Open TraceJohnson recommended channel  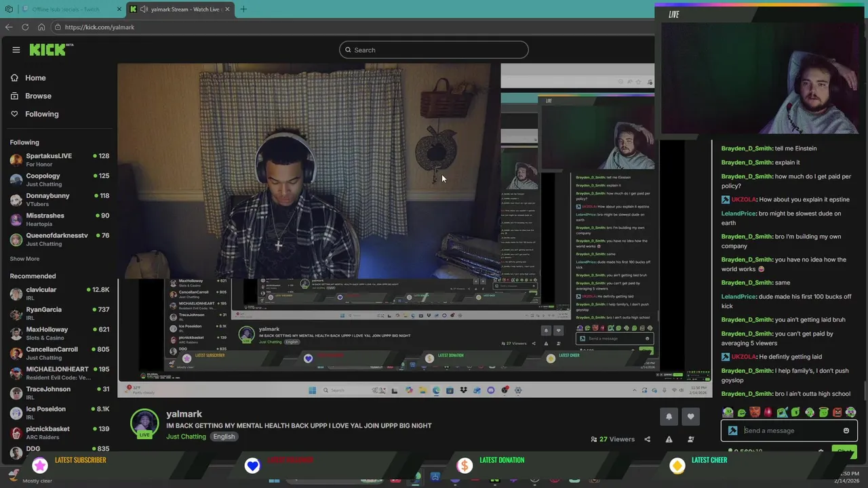tap(60, 392)
